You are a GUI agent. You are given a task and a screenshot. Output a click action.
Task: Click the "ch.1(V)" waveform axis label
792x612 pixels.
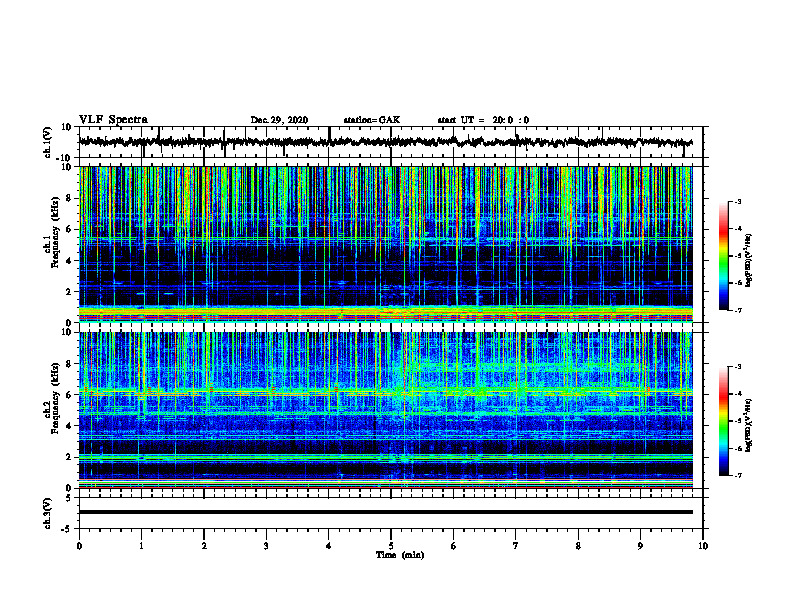point(48,142)
